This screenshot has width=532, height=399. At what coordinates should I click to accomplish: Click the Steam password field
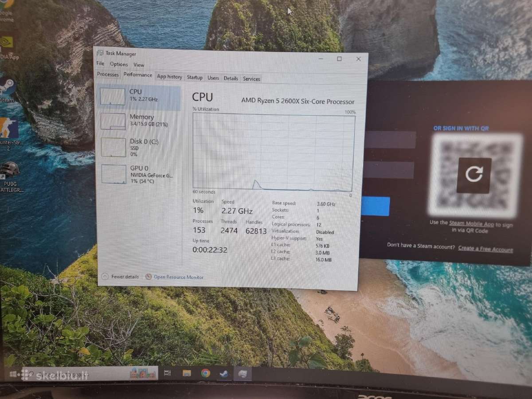(x=388, y=170)
